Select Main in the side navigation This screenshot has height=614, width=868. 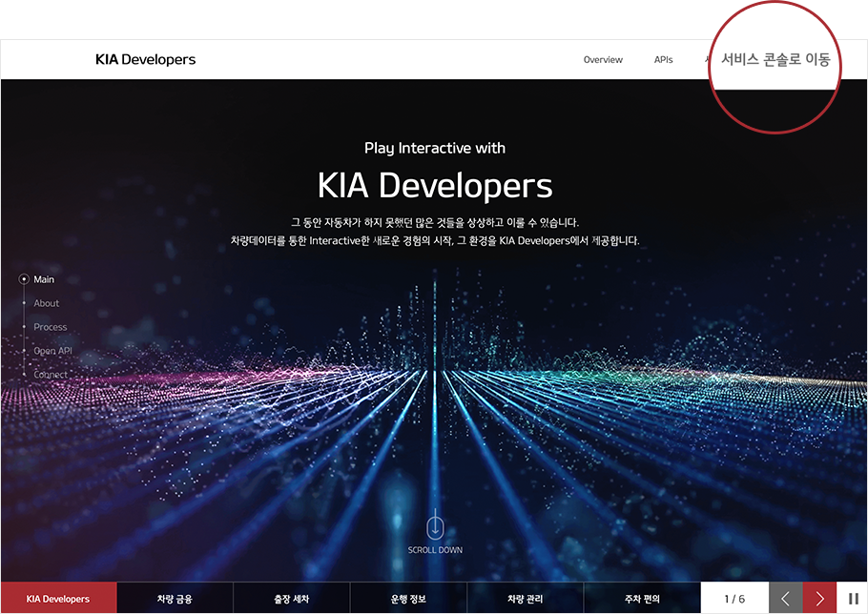pyautogui.click(x=44, y=279)
